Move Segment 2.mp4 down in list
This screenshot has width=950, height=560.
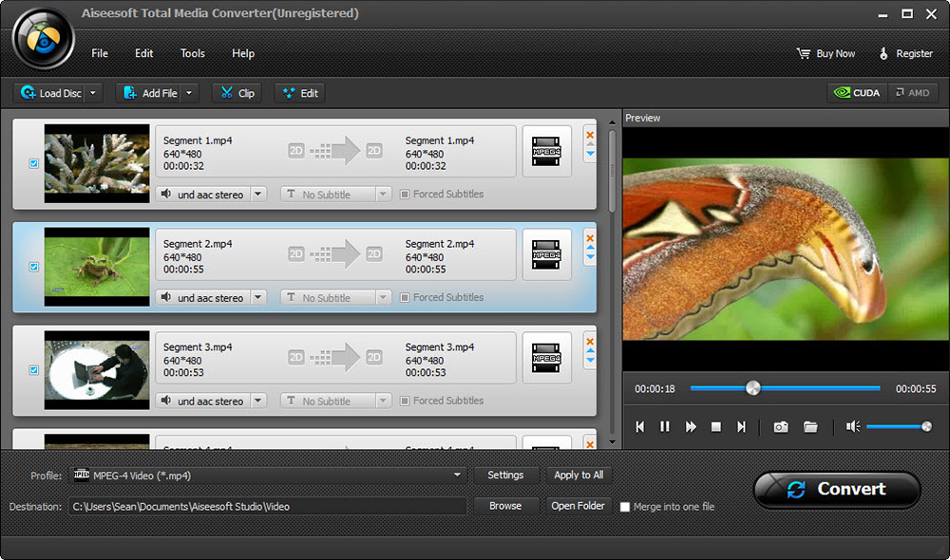point(590,257)
